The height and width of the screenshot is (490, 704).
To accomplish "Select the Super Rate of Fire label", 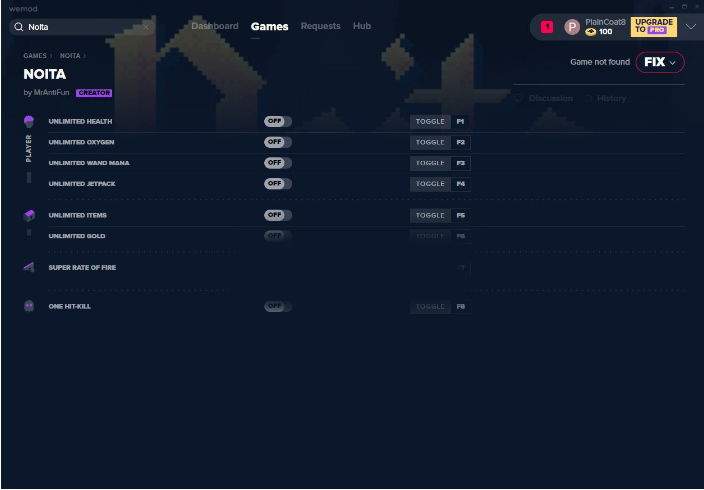I will (82, 268).
